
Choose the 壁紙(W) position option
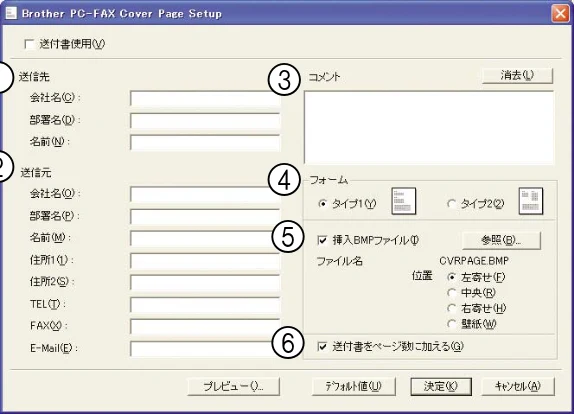pyautogui.click(x=452, y=324)
